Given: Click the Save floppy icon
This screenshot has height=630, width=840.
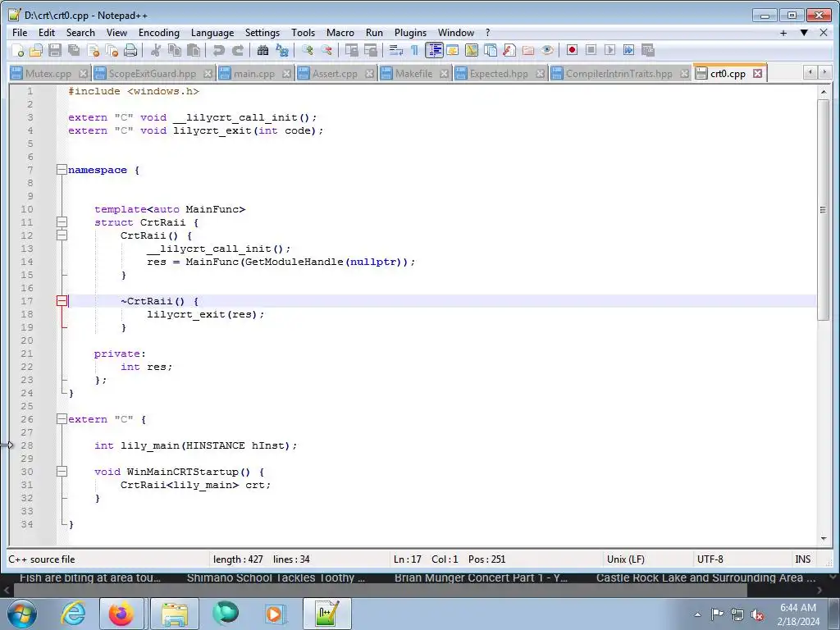Looking at the screenshot, I should [x=55, y=50].
